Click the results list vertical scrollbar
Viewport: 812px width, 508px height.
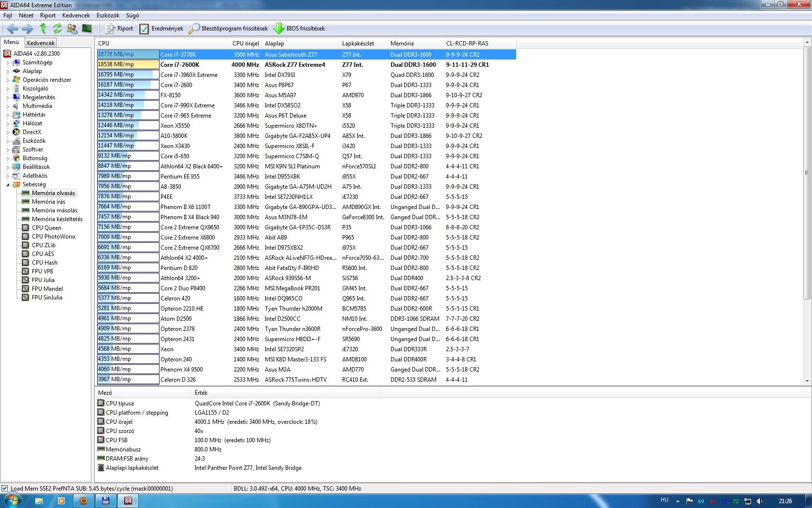[x=807, y=173]
